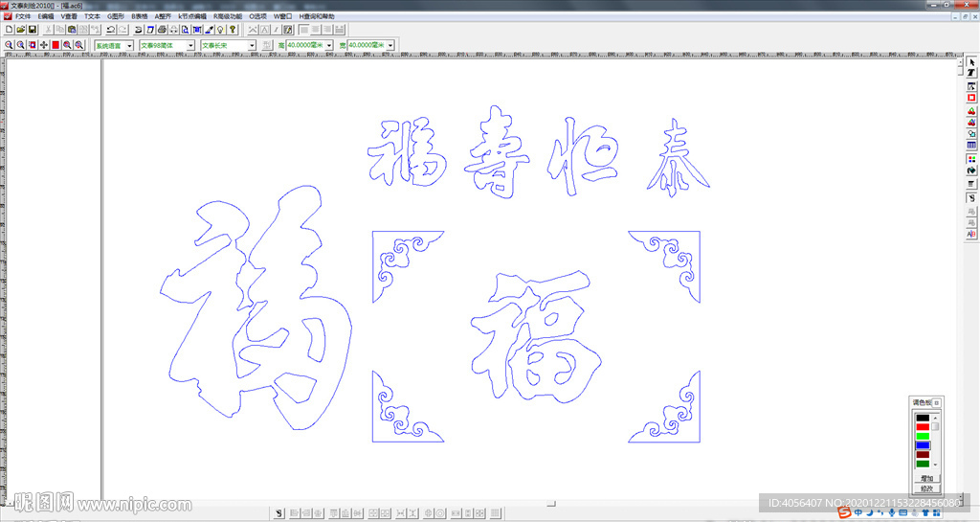Image resolution: width=980 pixels, height=522 pixels.
Task: Click the 修改 button in the palette
Action: (x=926, y=488)
